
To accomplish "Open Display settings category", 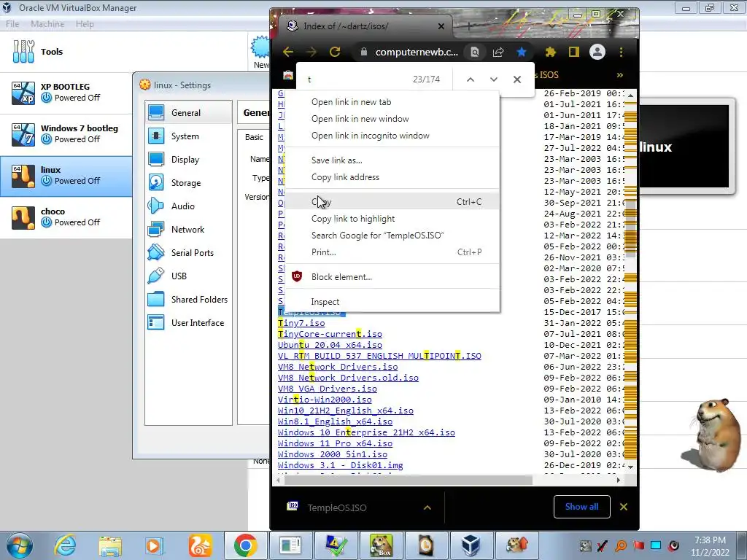I will [189, 160].
